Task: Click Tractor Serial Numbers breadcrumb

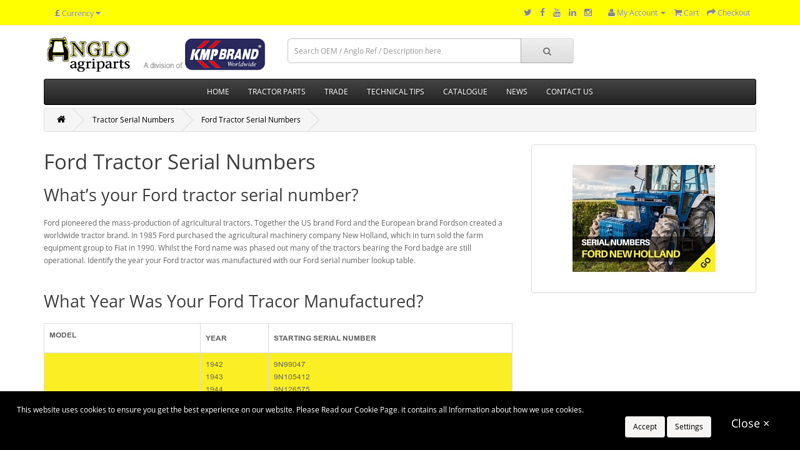Action: (x=133, y=120)
